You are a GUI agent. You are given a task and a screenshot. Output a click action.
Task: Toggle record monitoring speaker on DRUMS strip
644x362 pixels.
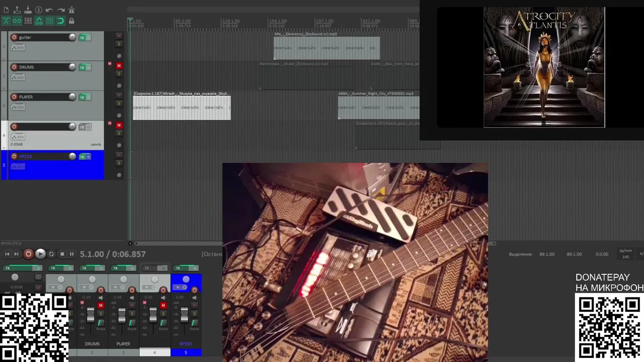[x=101, y=298]
